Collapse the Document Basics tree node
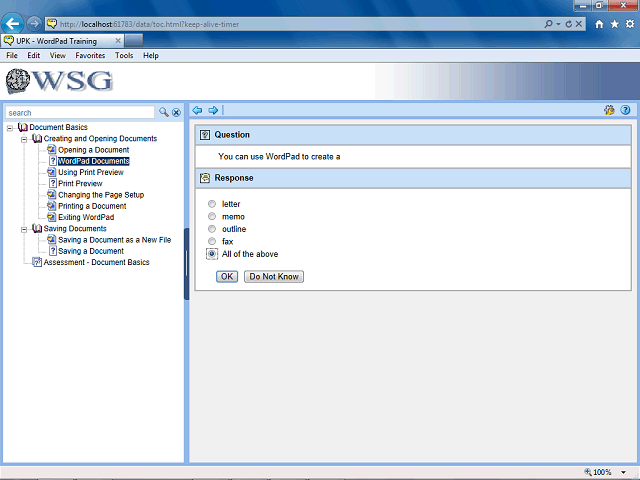 (10, 128)
